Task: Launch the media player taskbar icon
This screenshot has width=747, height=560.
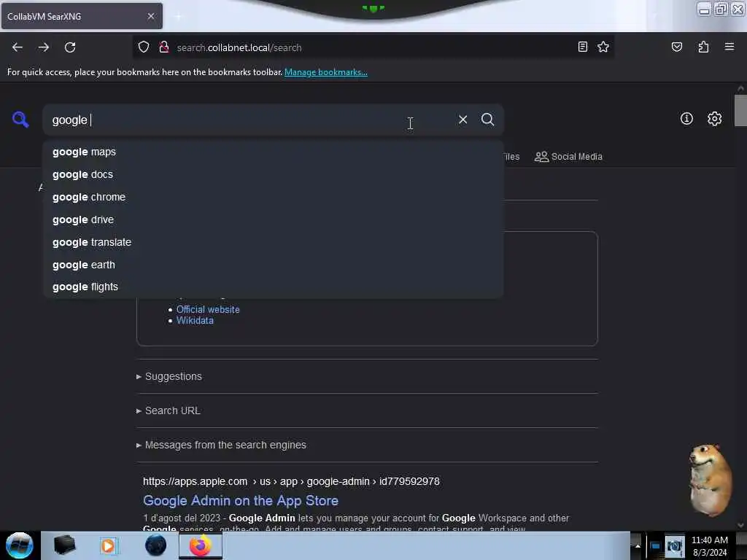Action: pyautogui.click(x=108, y=545)
